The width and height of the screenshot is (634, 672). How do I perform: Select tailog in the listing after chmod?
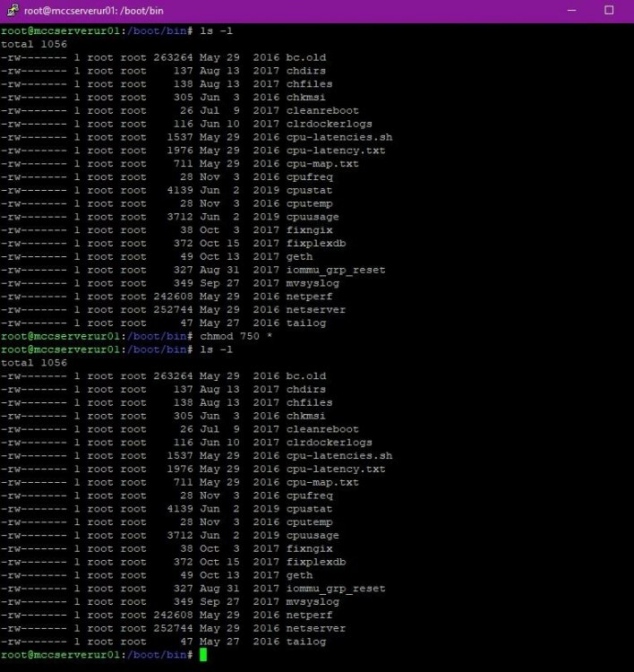click(x=306, y=642)
